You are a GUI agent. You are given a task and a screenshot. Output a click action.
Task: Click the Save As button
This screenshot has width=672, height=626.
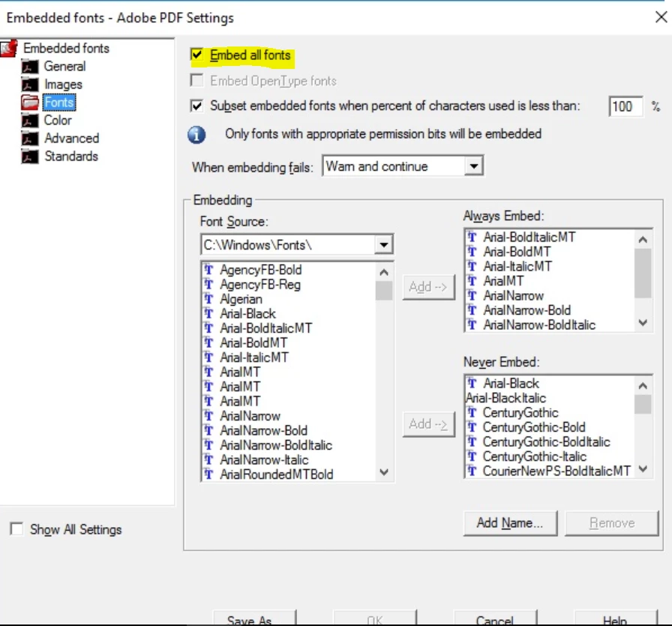(x=254, y=618)
